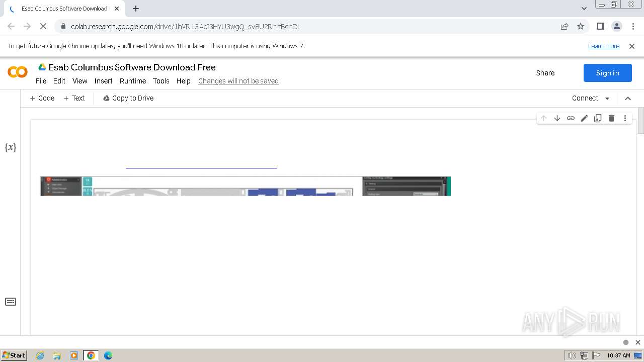Click the taskbar clock 10:37 AM
The height and width of the screenshot is (362, 644).
point(618,355)
